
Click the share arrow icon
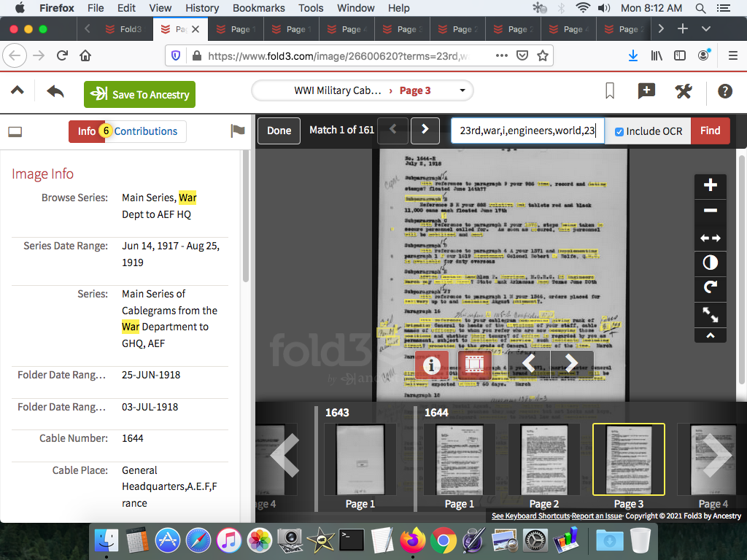tap(55, 92)
